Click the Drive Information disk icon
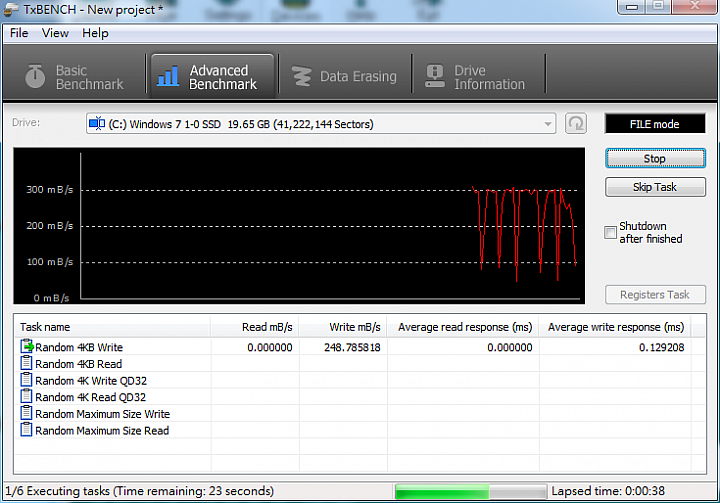Screen dimensions: 720x503 point(434,76)
